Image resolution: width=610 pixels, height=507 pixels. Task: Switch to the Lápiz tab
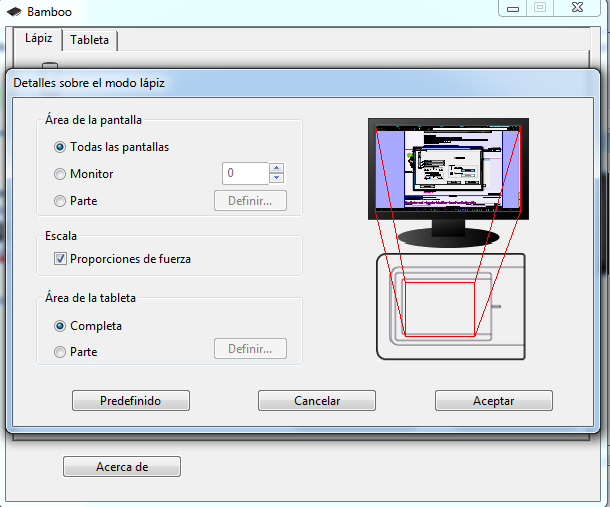click(38, 39)
